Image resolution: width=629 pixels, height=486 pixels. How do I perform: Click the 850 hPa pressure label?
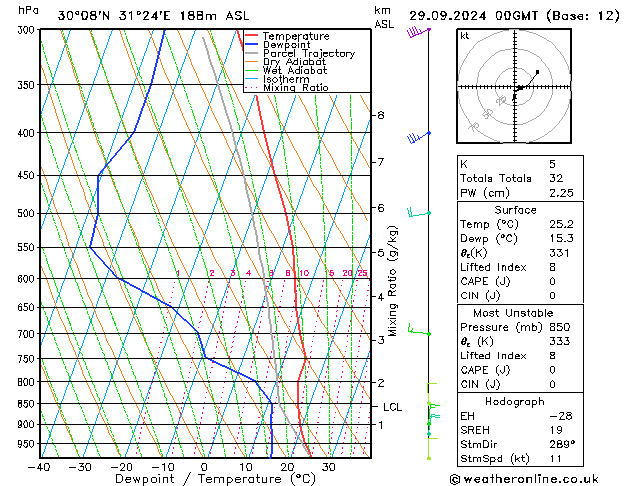28,404
